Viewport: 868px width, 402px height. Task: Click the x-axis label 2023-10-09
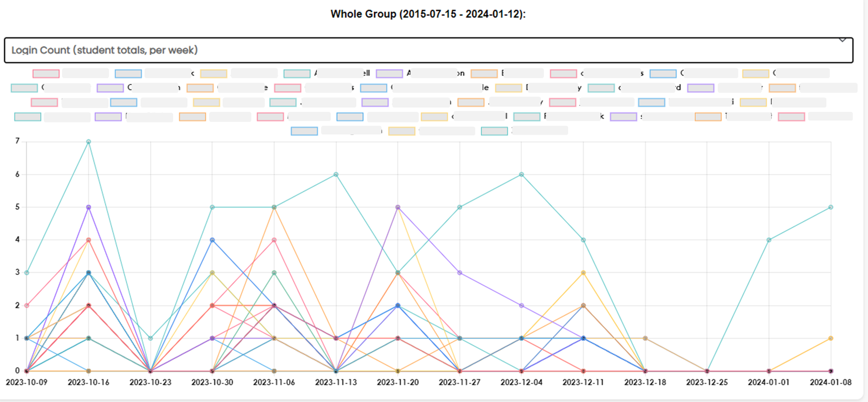[x=27, y=382]
